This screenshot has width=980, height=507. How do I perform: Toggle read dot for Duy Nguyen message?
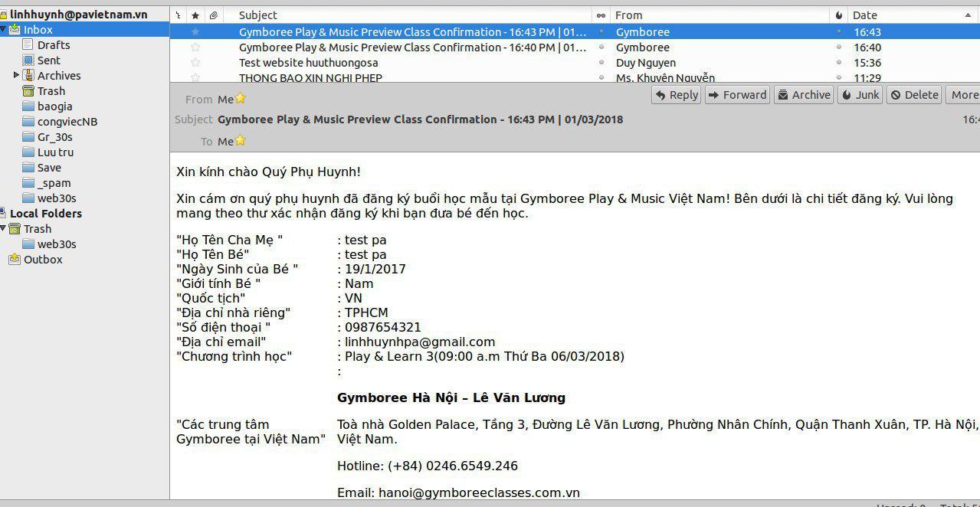(601, 63)
